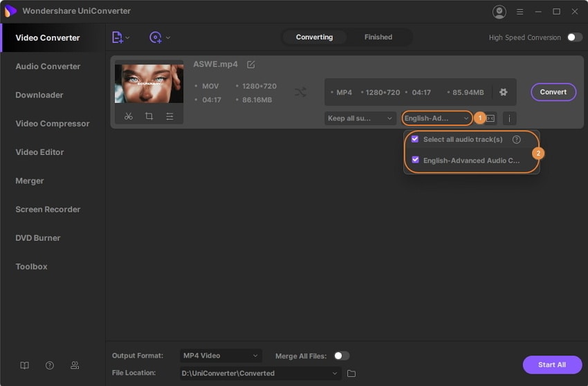Open Video Compressor section

52,124
